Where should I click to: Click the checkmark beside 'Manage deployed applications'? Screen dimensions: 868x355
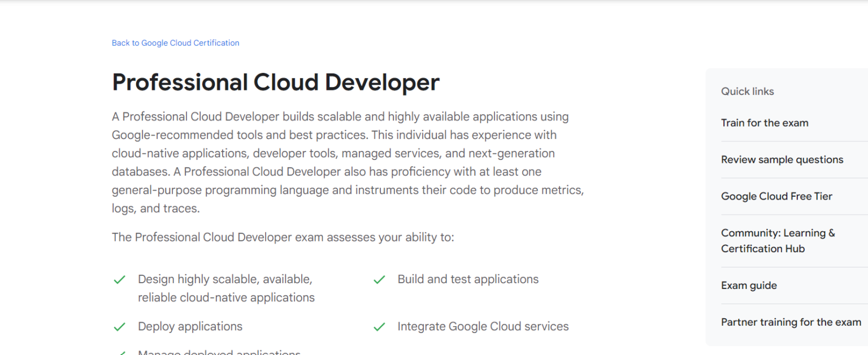click(x=120, y=353)
